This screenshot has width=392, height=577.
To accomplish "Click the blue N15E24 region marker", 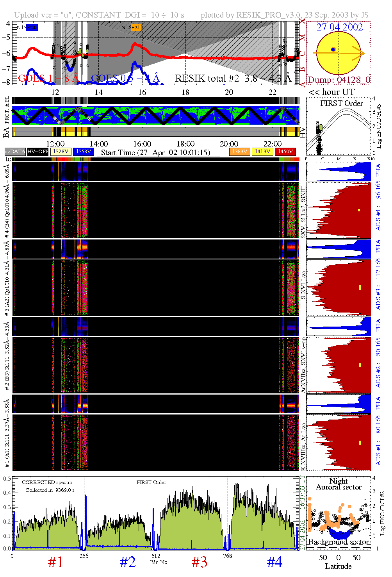I will click(x=32, y=27).
